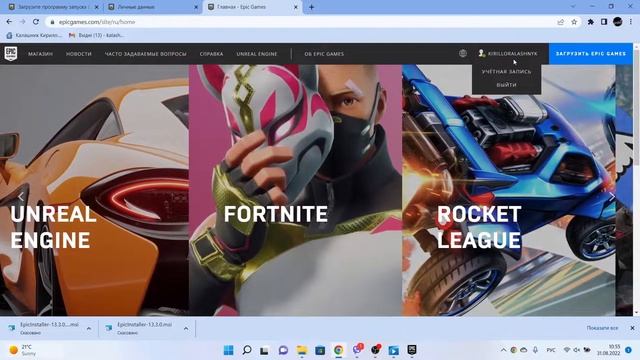Screen dimensions: 640x360
Task: Click the Epic Games shield logo
Action: tap(11, 53)
